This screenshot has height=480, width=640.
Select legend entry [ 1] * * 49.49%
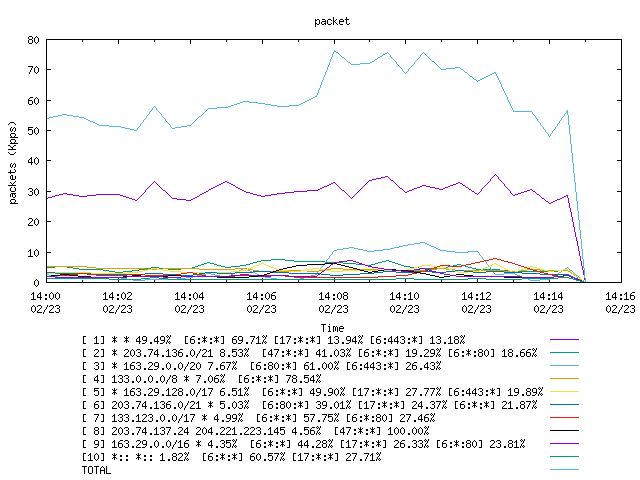tap(273, 340)
